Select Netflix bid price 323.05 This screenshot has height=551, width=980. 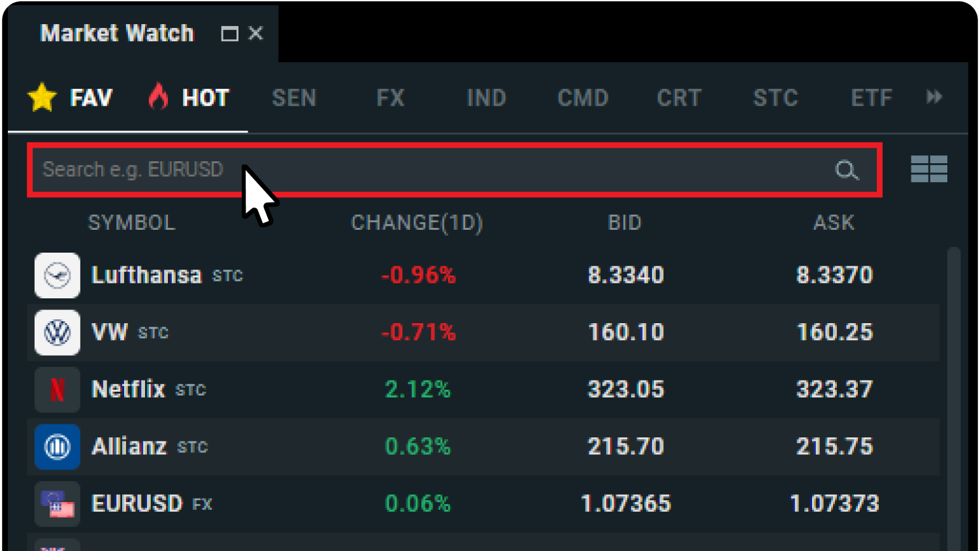pyautogui.click(x=625, y=390)
